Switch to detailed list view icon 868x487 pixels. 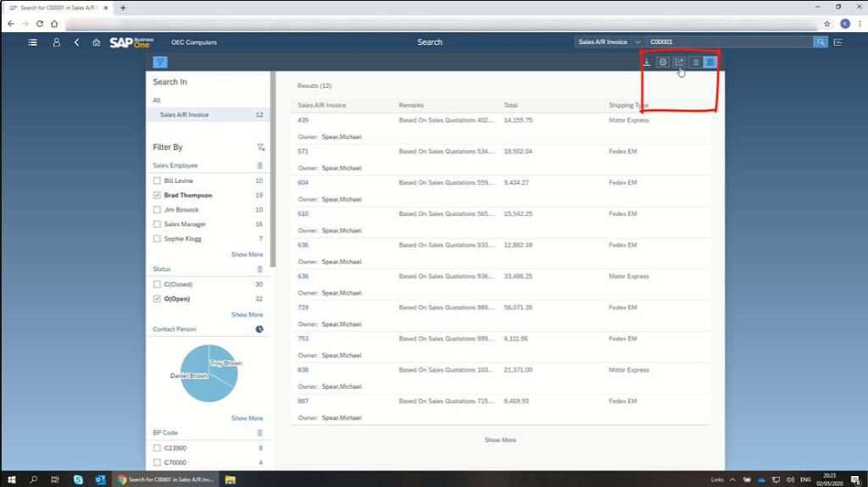point(710,62)
